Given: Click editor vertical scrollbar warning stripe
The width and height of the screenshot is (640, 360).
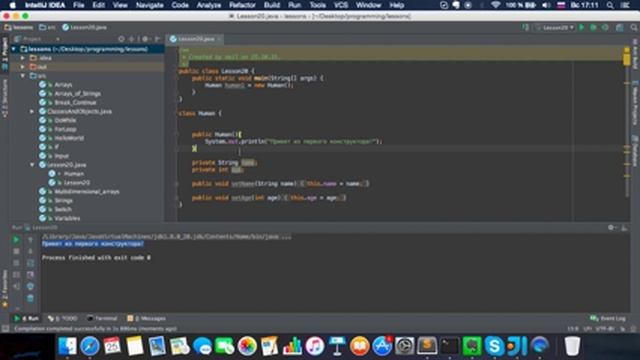Looking at the screenshot, I should (627, 60).
